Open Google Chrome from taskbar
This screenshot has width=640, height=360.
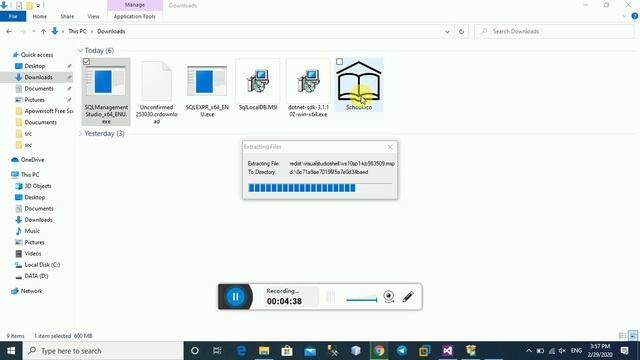tap(379, 351)
